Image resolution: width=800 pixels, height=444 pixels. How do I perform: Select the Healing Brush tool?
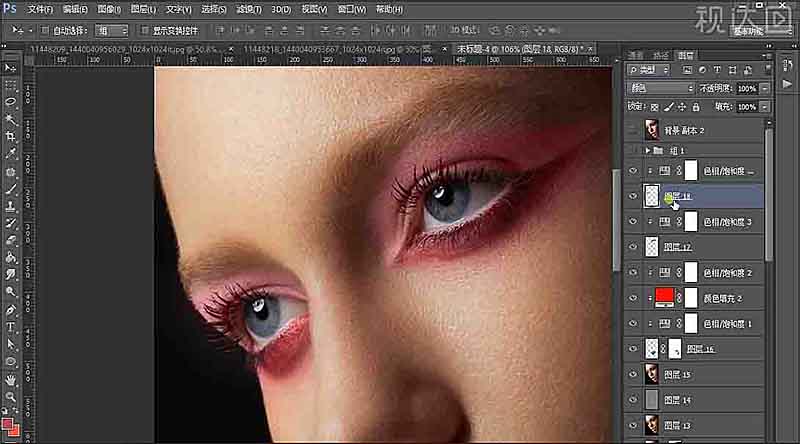[x=10, y=171]
